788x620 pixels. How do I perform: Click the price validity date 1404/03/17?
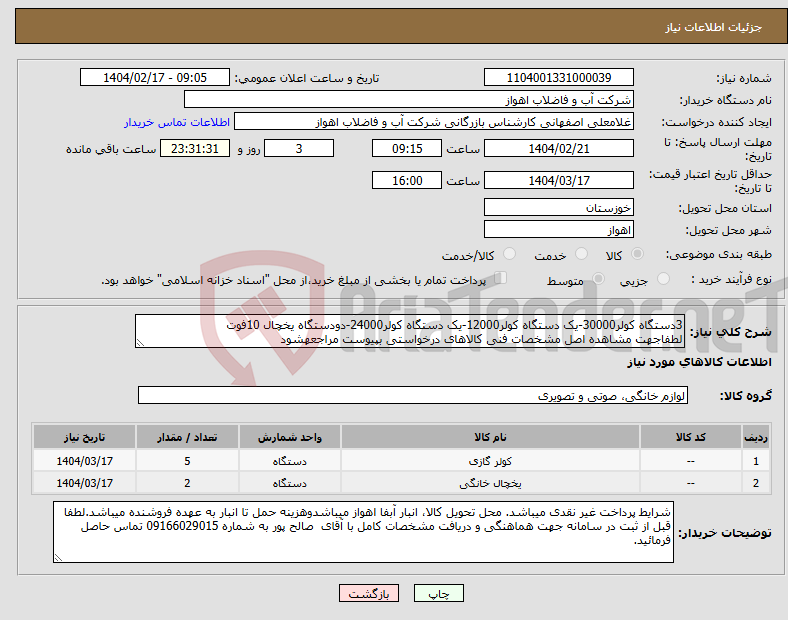[558, 180]
